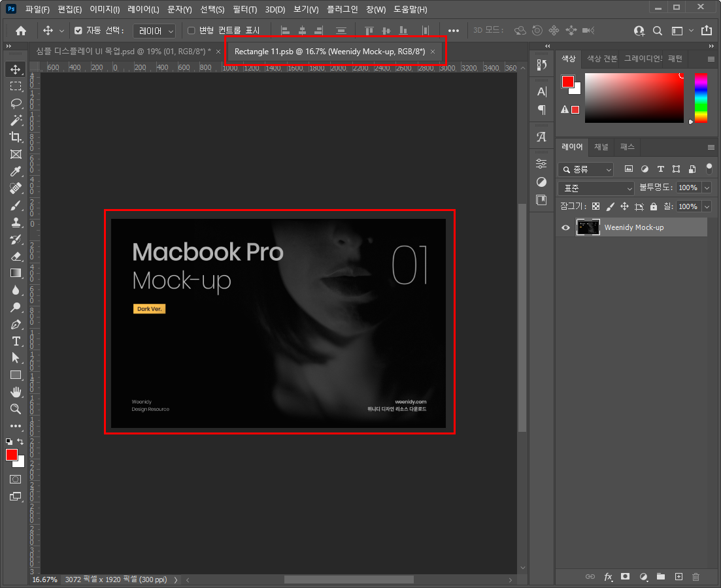
Task: Select the Crop tool
Action: pyautogui.click(x=16, y=137)
